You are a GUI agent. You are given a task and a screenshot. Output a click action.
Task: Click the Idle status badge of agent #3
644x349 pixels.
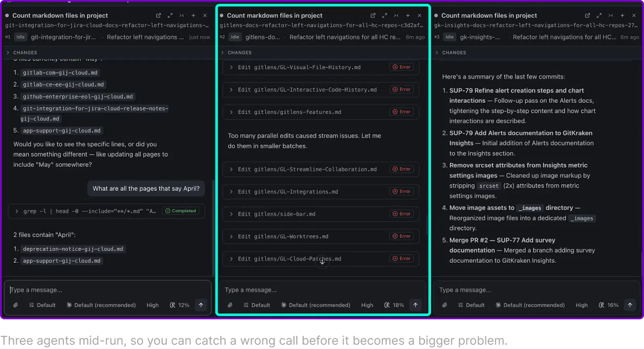(x=450, y=37)
